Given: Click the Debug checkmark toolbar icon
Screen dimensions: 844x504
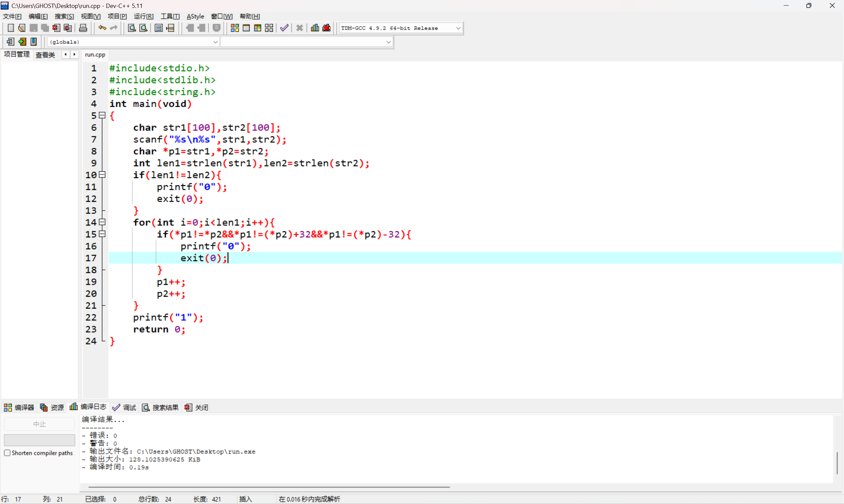Looking at the screenshot, I should click(284, 28).
